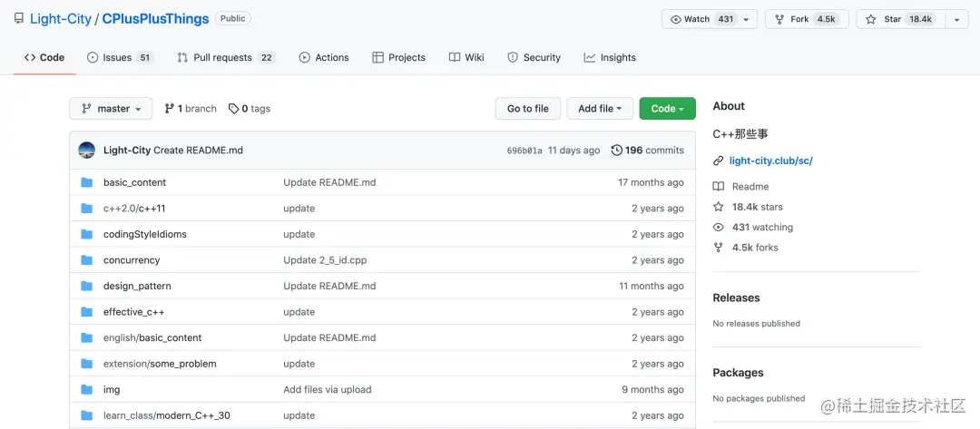Open the Insights tab
This screenshot has width=980, height=429.
click(x=610, y=57)
